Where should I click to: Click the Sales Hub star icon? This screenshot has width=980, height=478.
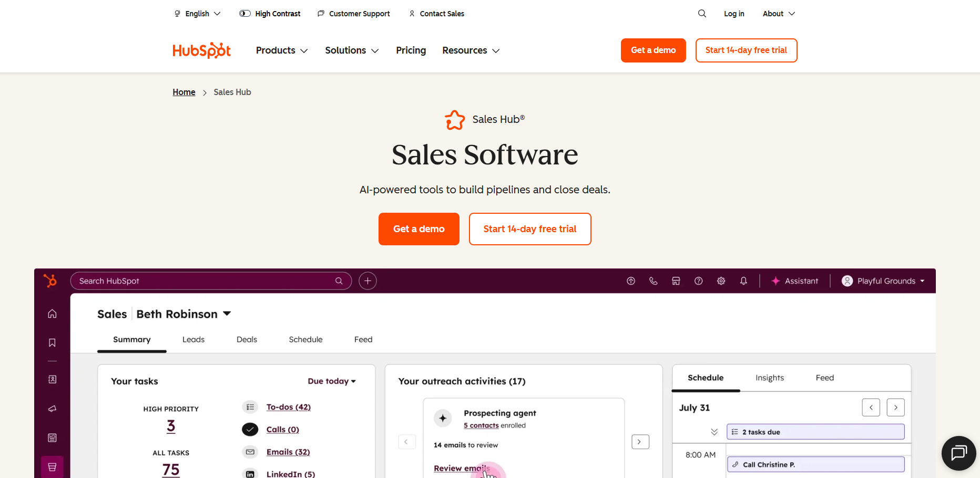455,120
